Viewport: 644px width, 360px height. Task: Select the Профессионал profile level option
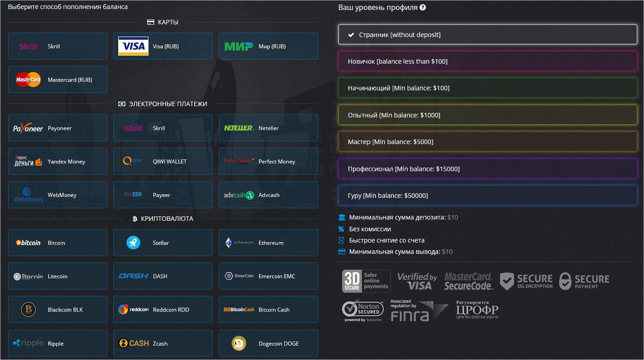coord(487,169)
